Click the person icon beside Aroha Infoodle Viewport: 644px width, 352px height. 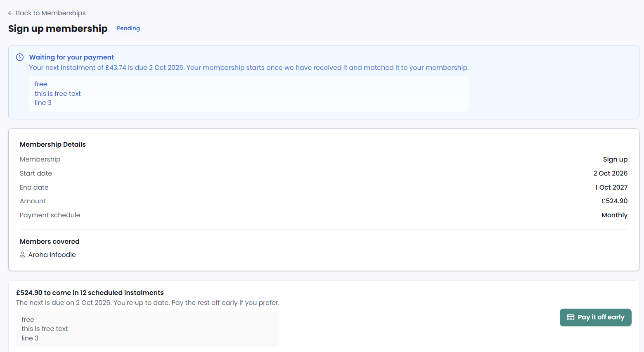[x=22, y=254]
